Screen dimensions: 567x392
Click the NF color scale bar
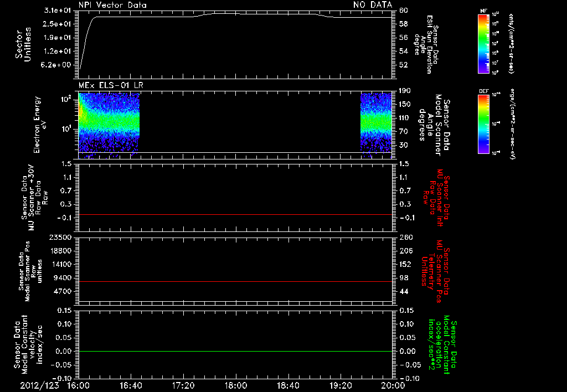coord(483,44)
